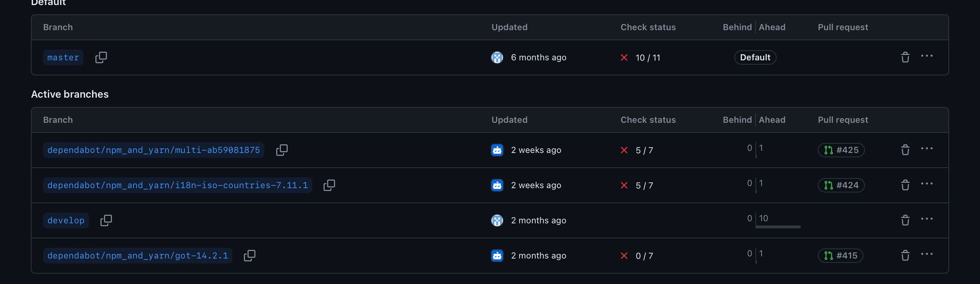Image resolution: width=980 pixels, height=284 pixels.
Task: Delete the got-14.2.1 branch
Action: [905, 255]
